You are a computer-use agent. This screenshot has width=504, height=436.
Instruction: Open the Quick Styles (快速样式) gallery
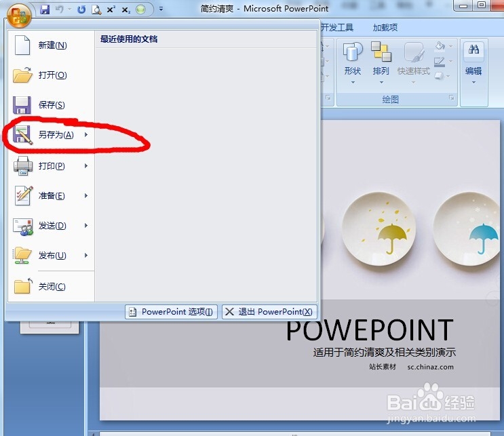[x=414, y=63]
